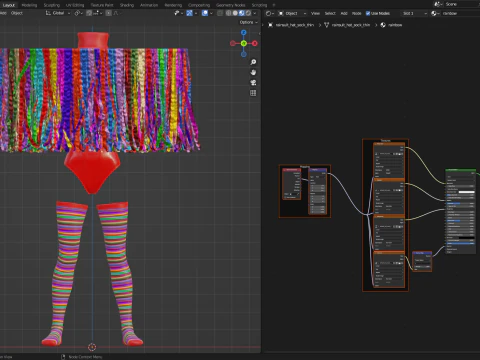Click the transform orientation icon beside Global

click(48, 13)
